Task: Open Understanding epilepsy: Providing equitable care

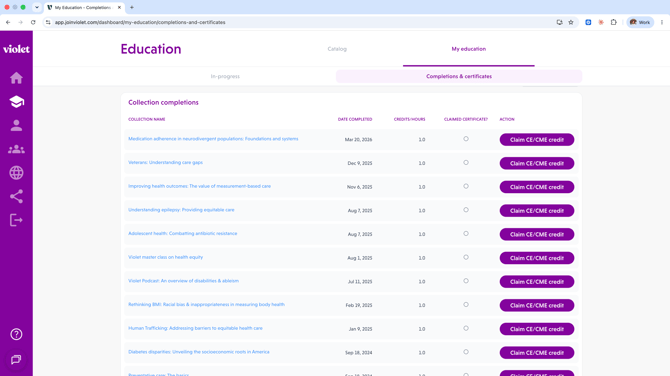Action: tap(181, 210)
